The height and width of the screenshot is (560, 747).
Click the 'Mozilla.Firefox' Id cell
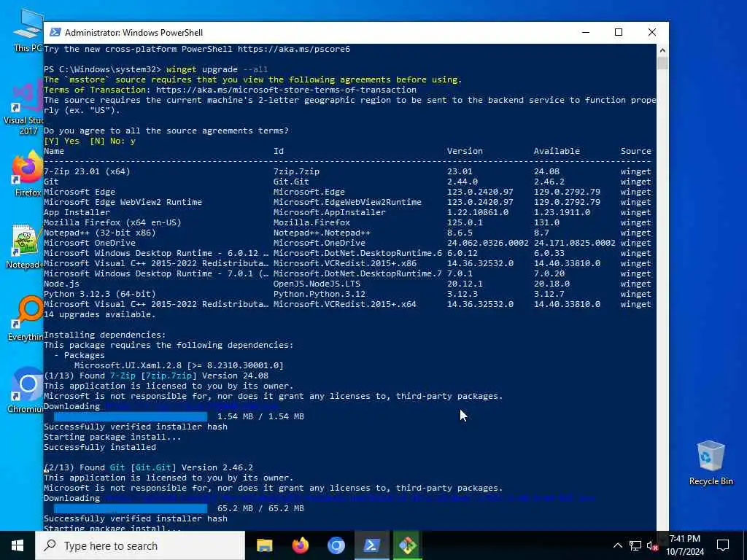pos(311,223)
